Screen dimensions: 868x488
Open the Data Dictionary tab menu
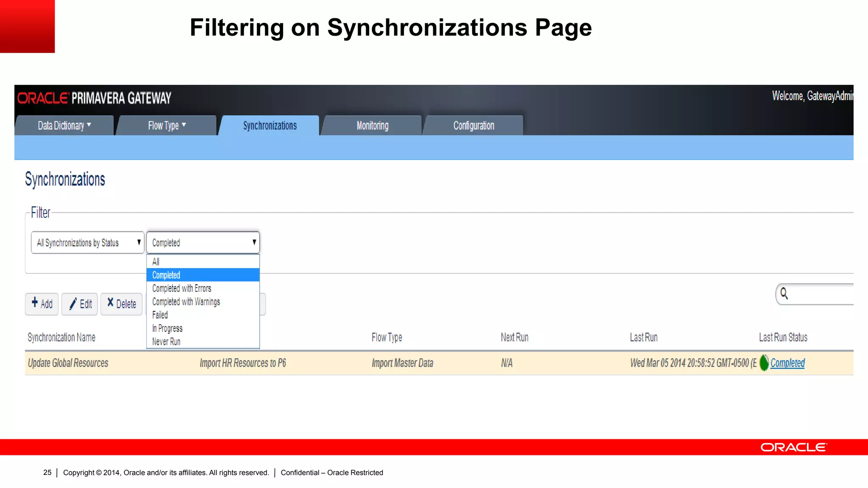click(x=64, y=125)
